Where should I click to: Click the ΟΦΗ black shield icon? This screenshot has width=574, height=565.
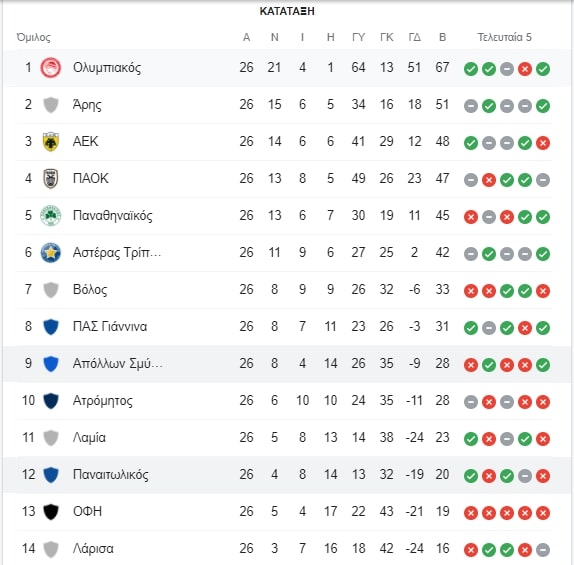click(x=51, y=512)
